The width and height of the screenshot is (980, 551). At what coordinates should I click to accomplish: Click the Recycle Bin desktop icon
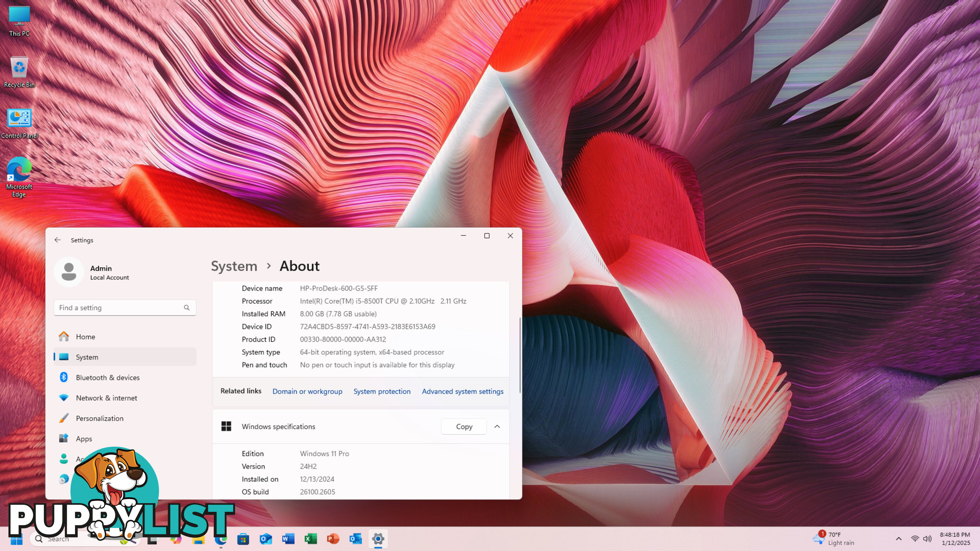pyautogui.click(x=19, y=71)
